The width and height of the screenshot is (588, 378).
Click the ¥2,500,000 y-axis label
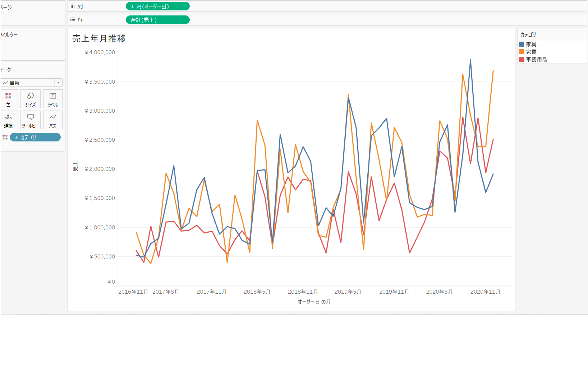[100, 140]
